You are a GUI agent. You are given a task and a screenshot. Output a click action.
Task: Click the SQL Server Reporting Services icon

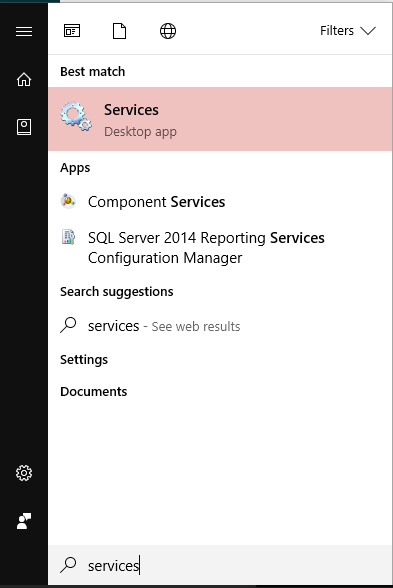click(x=68, y=237)
